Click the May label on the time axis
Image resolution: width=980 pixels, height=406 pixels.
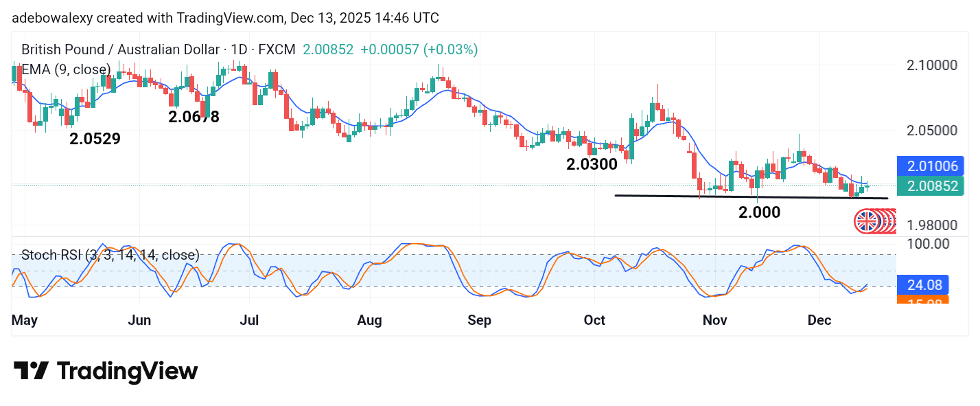click(24, 320)
